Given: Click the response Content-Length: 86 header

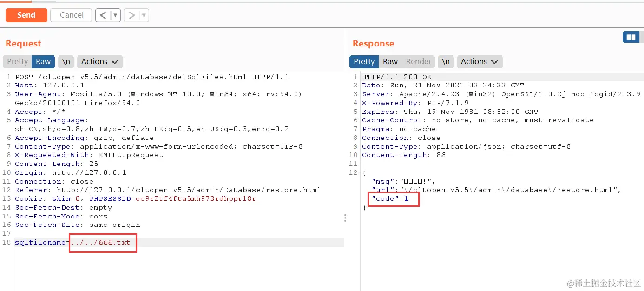Looking at the screenshot, I should tap(404, 155).
